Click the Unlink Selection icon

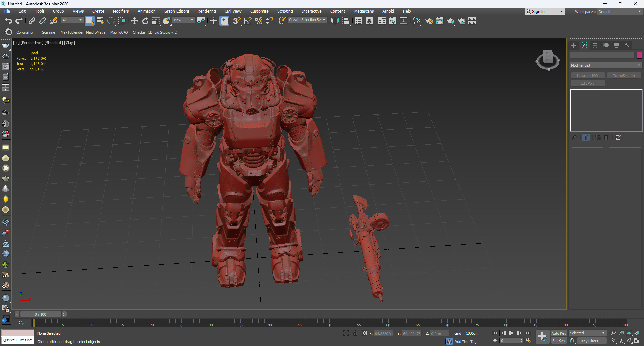(x=43, y=21)
